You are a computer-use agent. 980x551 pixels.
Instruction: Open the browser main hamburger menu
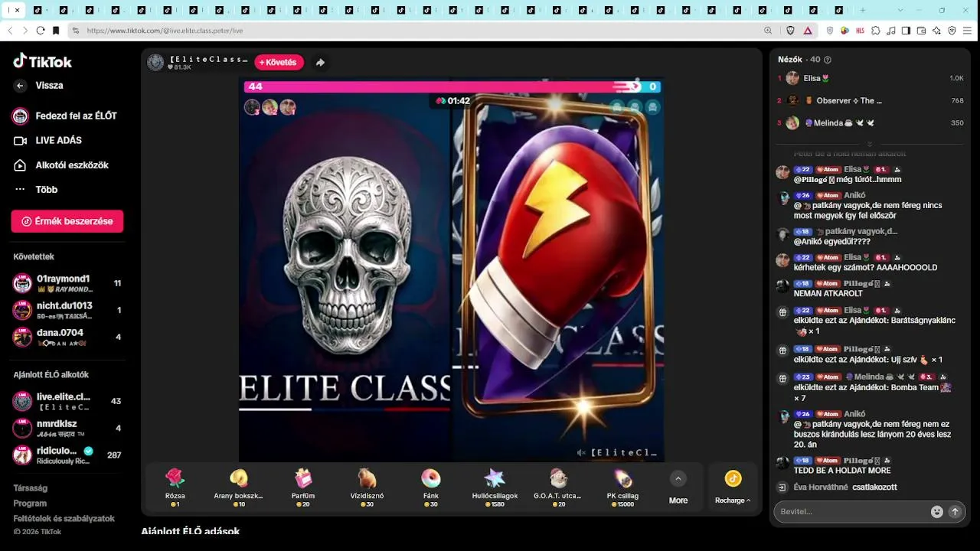point(968,31)
